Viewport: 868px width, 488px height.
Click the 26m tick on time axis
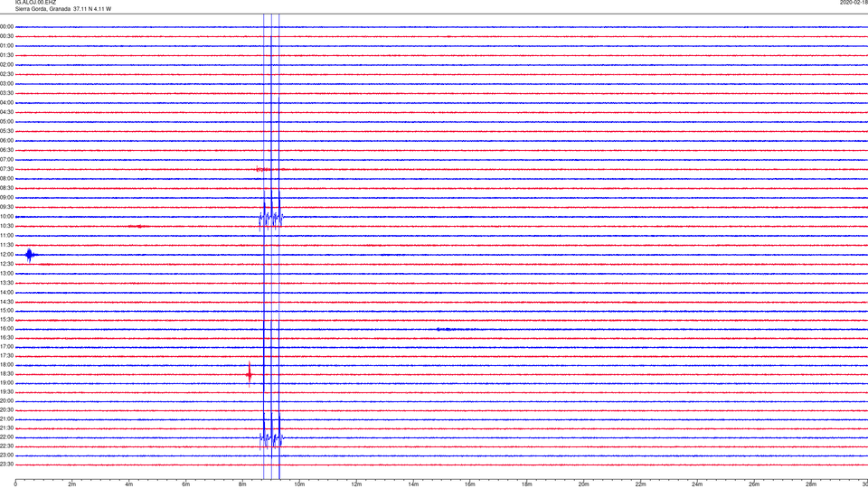coord(754,484)
